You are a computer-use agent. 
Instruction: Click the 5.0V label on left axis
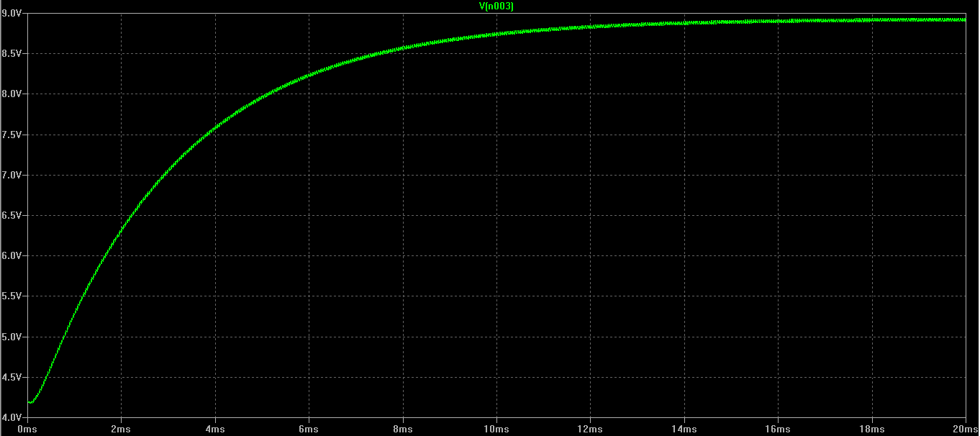coord(12,337)
